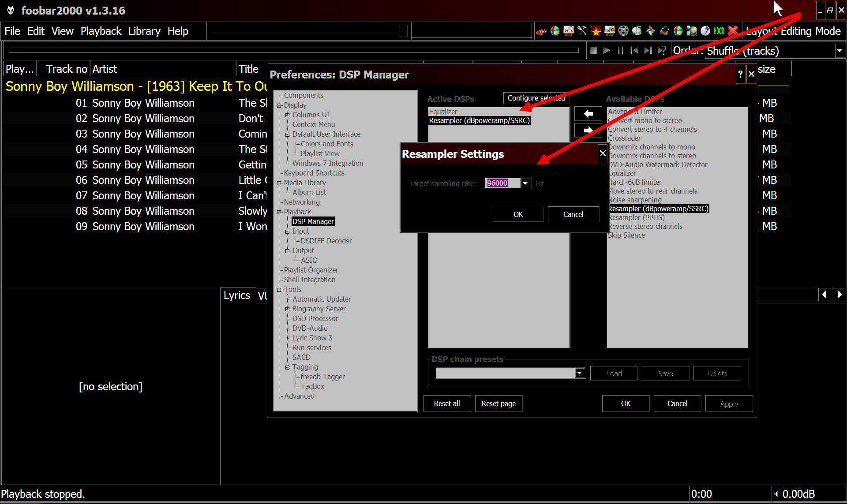This screenshot has height=504, width=847.
Task: Open the File menu
Action: [x=12, y=31]
